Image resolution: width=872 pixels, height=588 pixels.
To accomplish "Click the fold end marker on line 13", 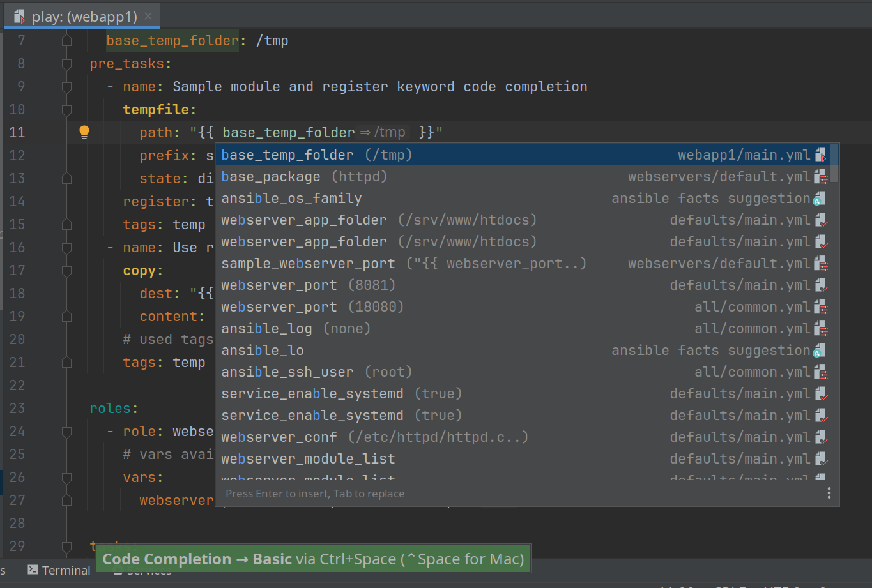I will pyautogui.click(x=66, y=179).
